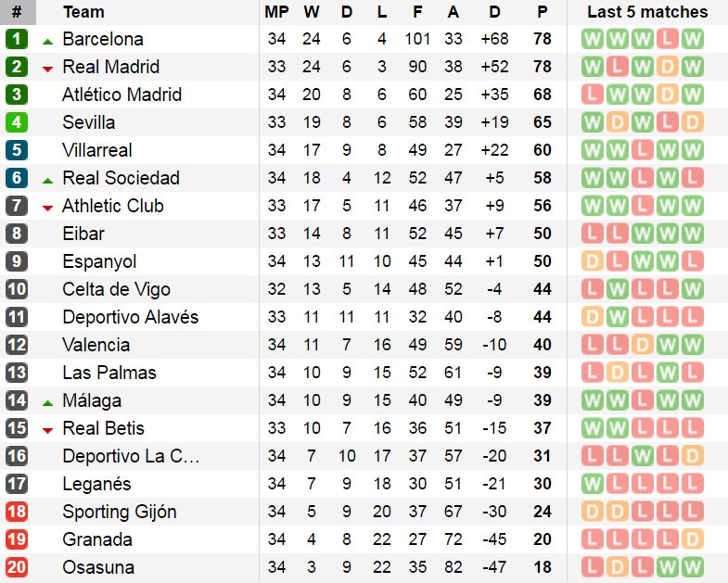Open the Celta de Vigo team link
This screenshot has height=583, width=728.
pos(116,289)
